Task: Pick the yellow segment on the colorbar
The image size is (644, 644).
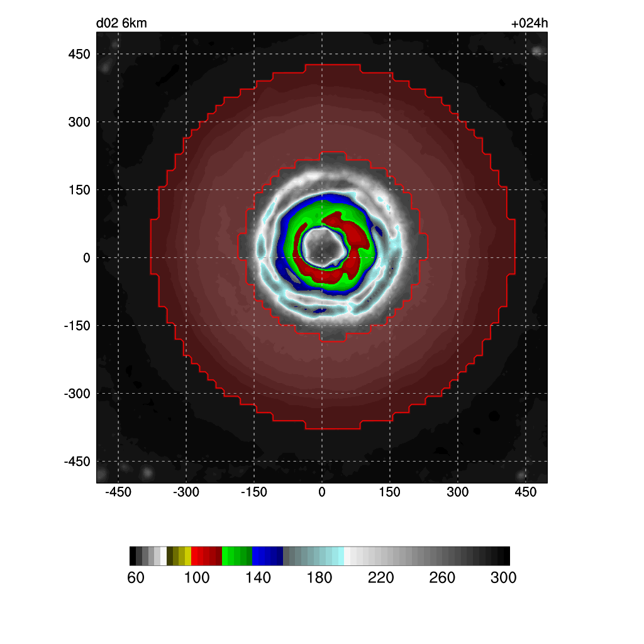Action: point(188,556)
